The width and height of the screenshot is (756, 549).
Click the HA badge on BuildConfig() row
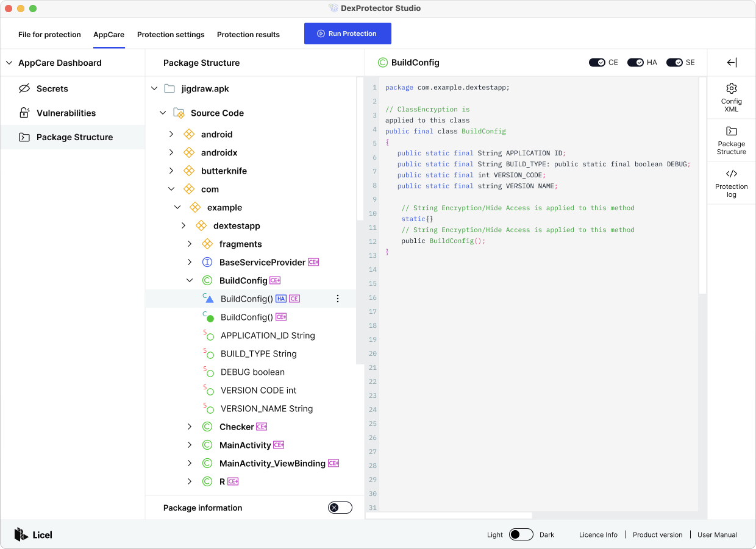[x=281, y=299]
